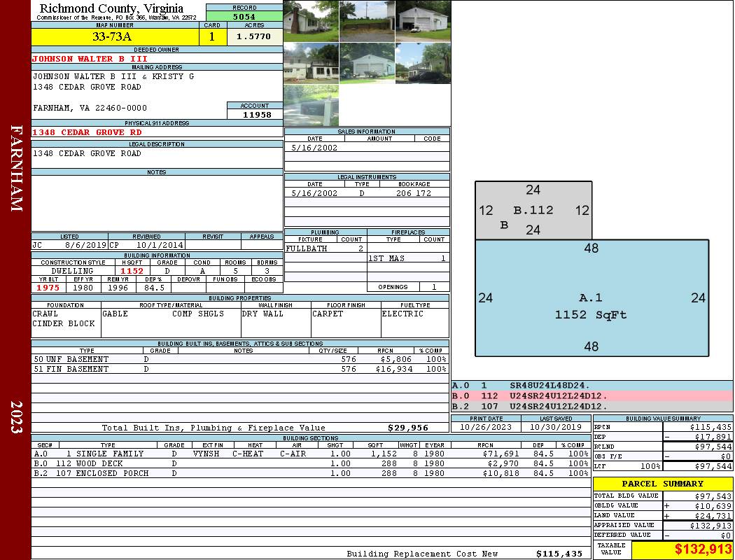Click mailing line FARNHAM, VA 22460-0000
This screenshot has height=560, width=735.
tap(90, 108)
